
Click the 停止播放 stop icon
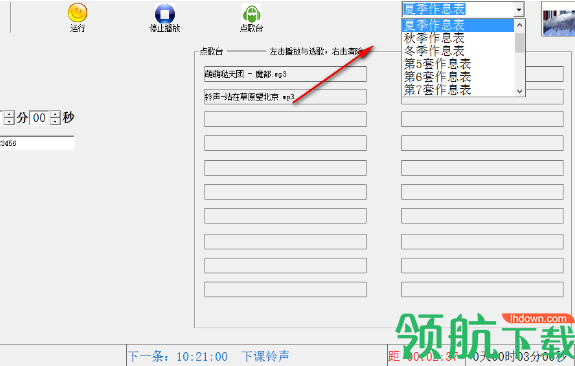tap(165, 14)
